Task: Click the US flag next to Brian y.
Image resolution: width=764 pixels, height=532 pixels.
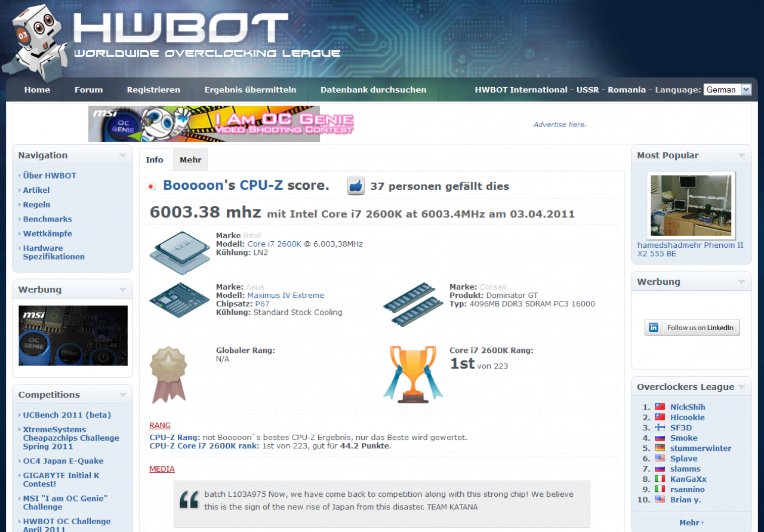Action: tap(660, 499)
